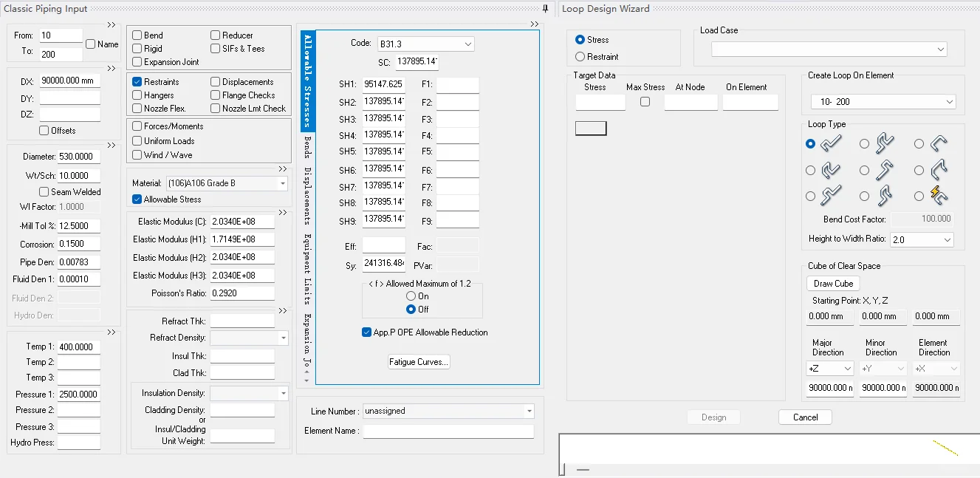Image resolution: width=980 pixels, height=478 pixels.
Task: Open the Expansion Jo vertical tab
Action: point(308,342)
